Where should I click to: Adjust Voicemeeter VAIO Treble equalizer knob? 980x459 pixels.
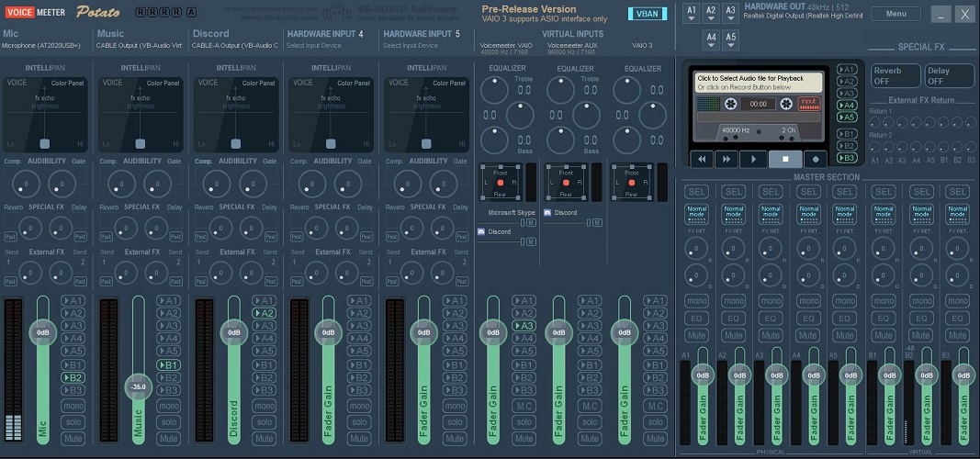[x=494, y=90]
